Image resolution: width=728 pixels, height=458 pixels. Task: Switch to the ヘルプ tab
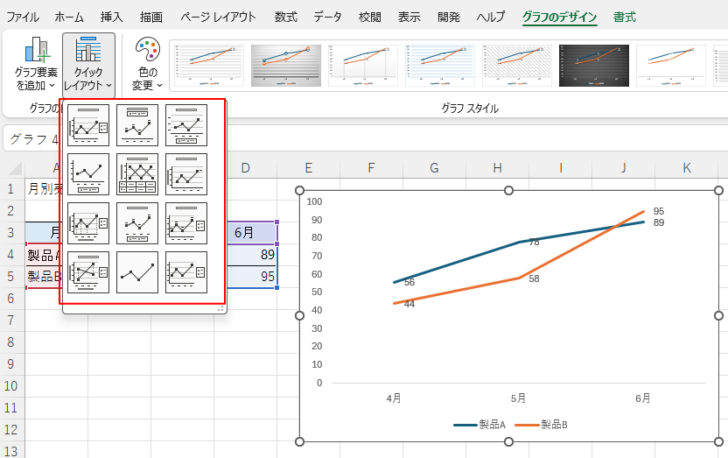491,17
